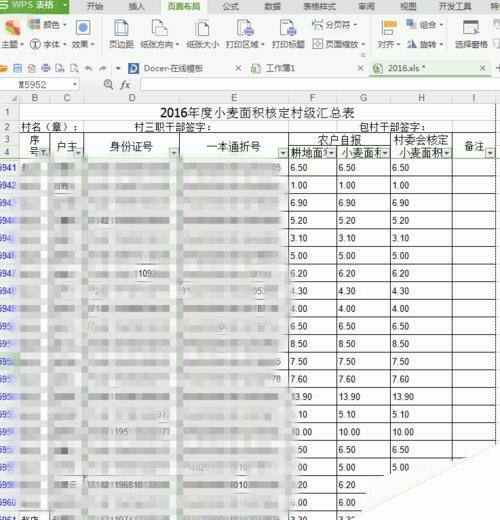Viewport: 500px width, 520px height.
Task: Open the 选择窗格 selection pane
Action: click(471, 33)
